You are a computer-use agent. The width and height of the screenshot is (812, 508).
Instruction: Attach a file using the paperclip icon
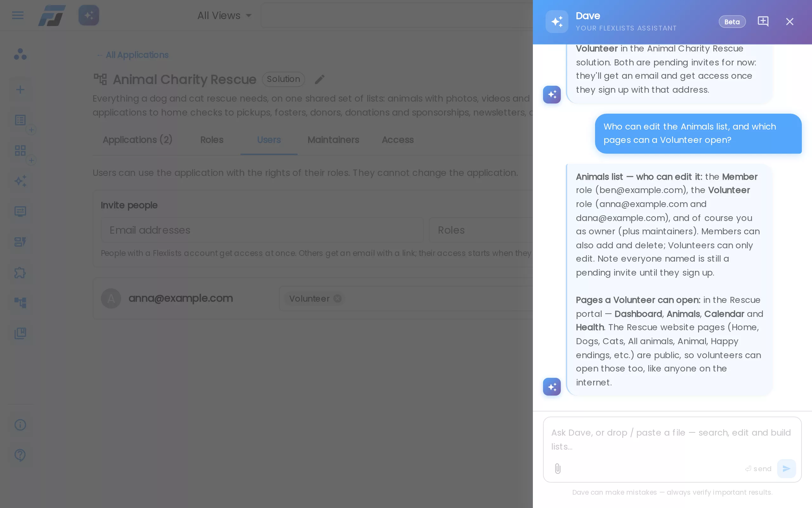pos(558,469)
